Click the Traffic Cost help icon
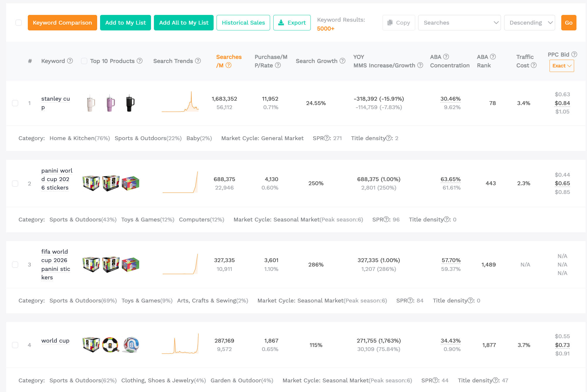587x392 pixels. pos(533,65)
